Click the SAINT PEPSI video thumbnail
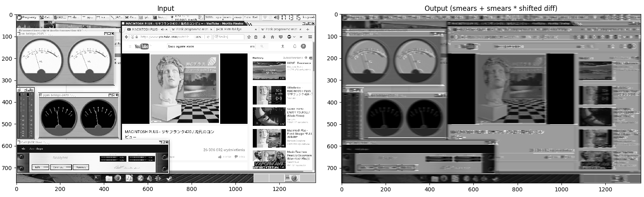The image size is (644, 197). [x=269, y=117]
